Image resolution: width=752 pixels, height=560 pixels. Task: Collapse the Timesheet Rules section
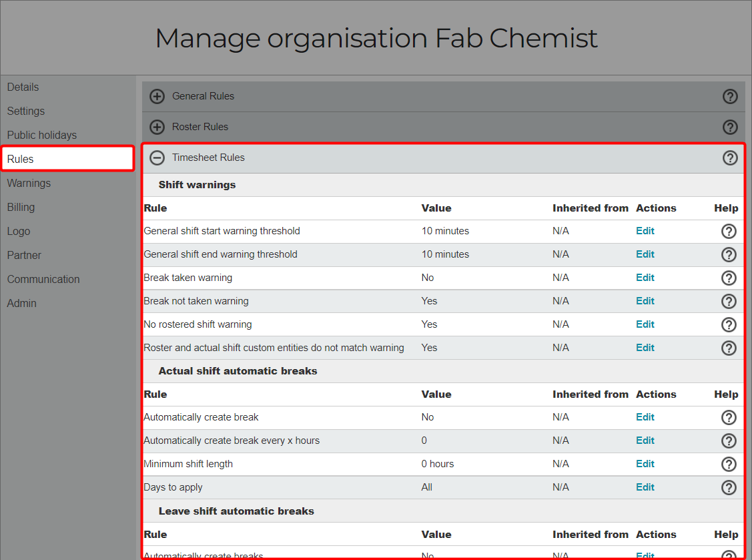pyautogui.click(x=157, y=158)
